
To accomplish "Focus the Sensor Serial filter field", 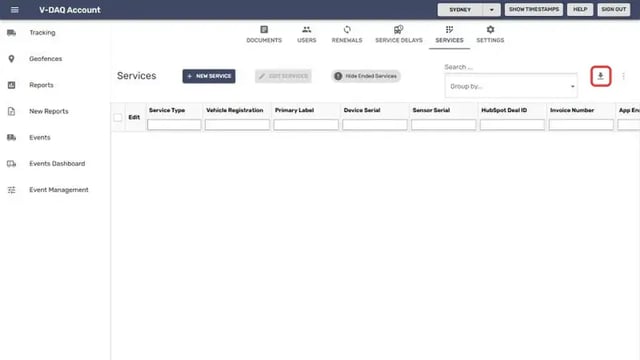I will tap(444, 124).
